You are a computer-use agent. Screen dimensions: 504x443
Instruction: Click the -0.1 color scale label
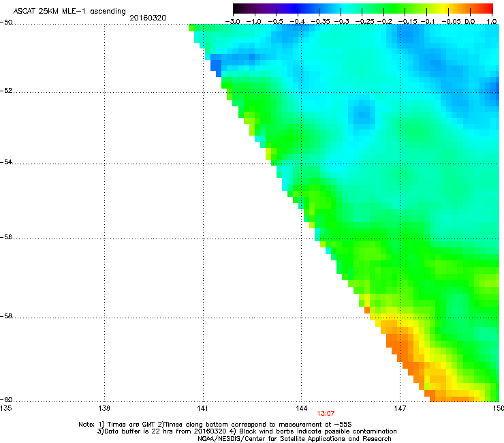point(428,22)
